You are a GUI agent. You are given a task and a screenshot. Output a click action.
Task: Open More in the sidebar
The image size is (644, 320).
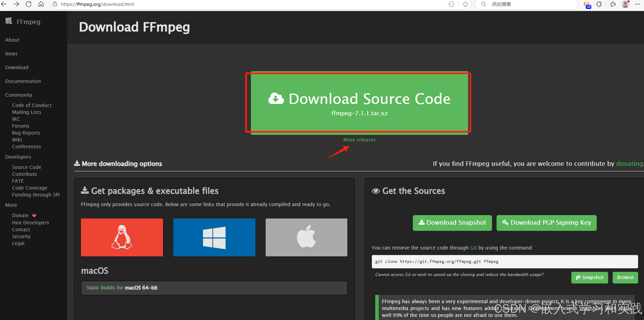pyautogui.click(x=11, y=205)
